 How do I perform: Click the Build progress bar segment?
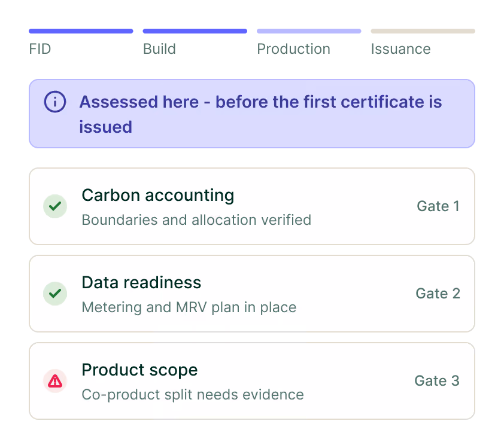click(195, 31)
